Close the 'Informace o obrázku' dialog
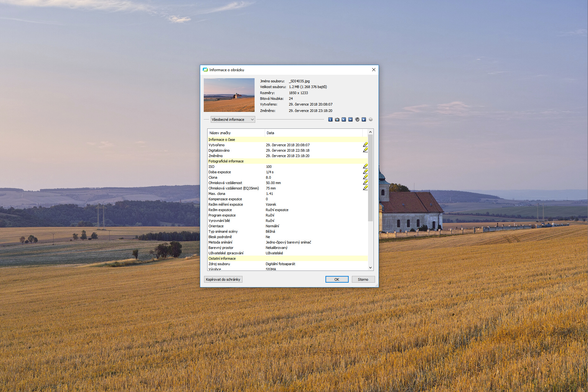Image resolution: width=588 pixels, height=392 pixels. coord(373,70)
